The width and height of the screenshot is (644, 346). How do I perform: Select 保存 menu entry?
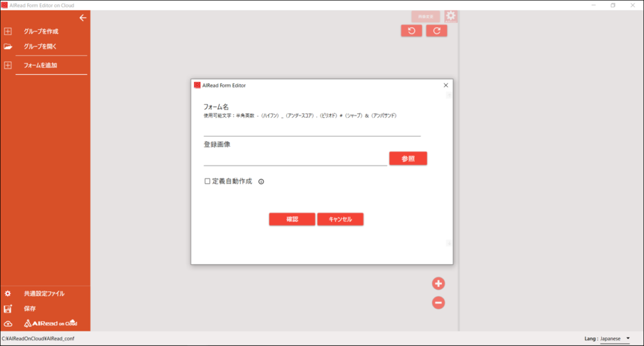click(x=30, y=309)
